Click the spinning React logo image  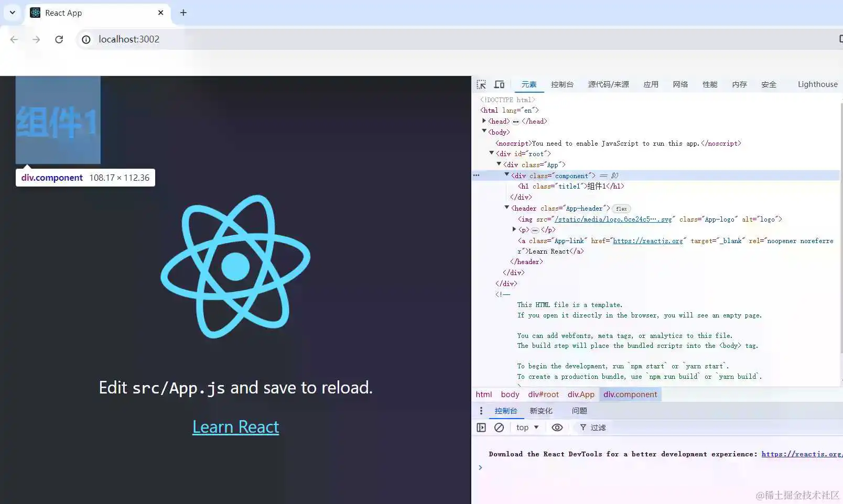235,267
